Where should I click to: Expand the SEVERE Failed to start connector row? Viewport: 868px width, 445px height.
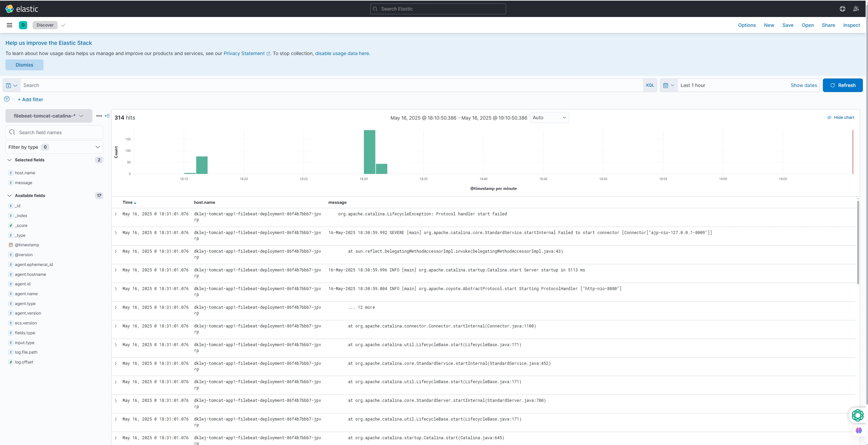116,233
